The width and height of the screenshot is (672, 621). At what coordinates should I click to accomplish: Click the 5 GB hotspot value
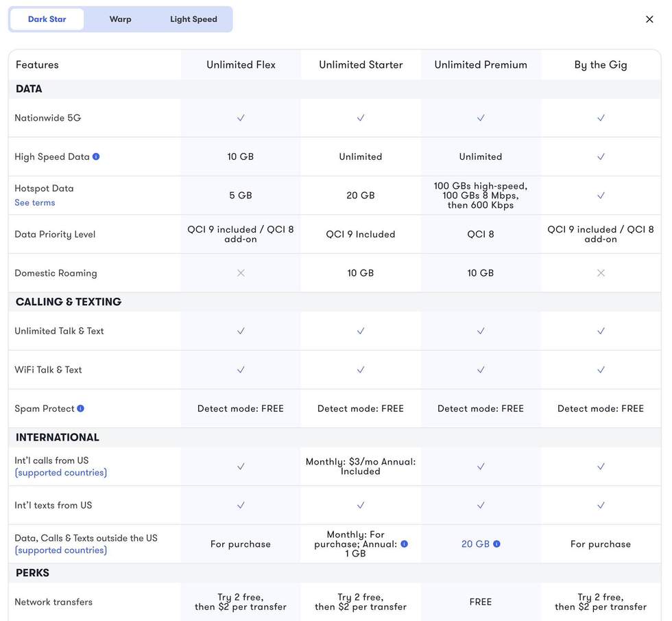[x=241, y=196]
